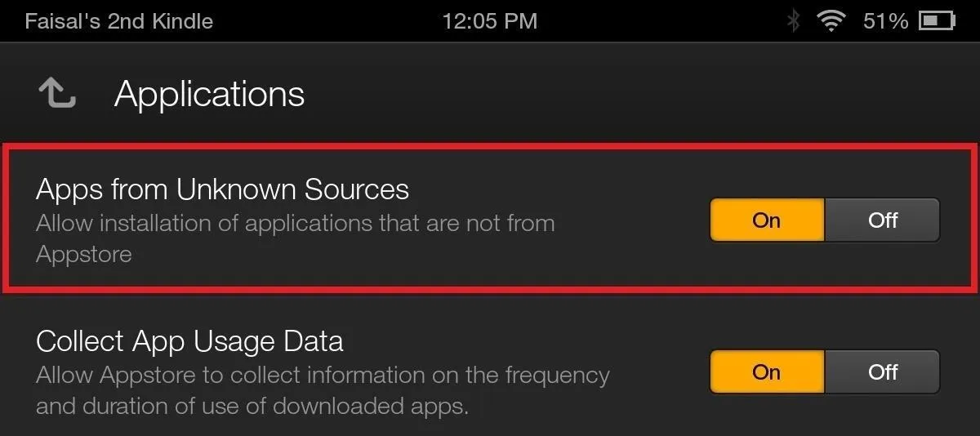Tap the battery icon in status bar
This screenshot has height=436, width=980.
[938, 21]
